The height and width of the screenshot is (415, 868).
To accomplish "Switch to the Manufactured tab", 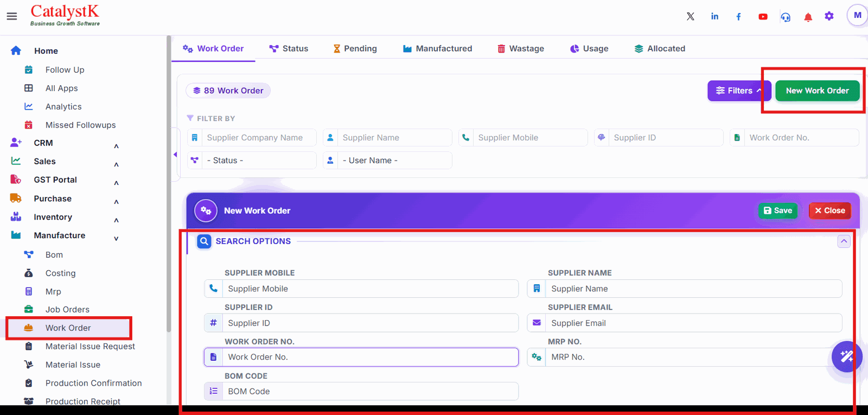I will (x=437, y=48).
